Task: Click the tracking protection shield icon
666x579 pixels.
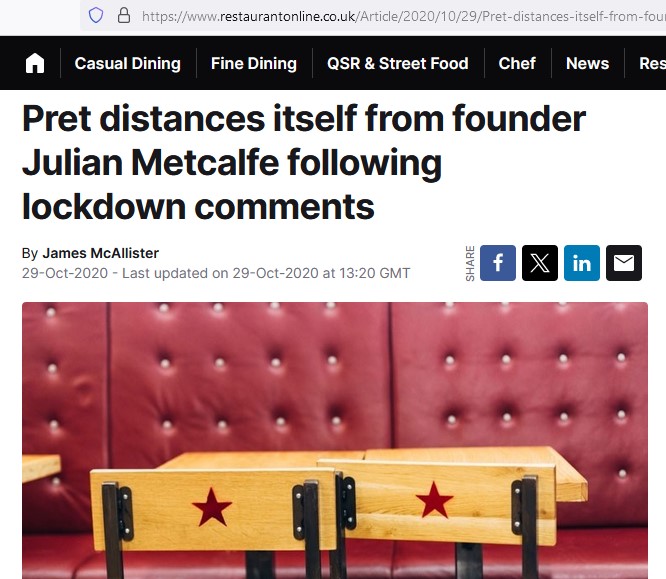Action: 96,16
